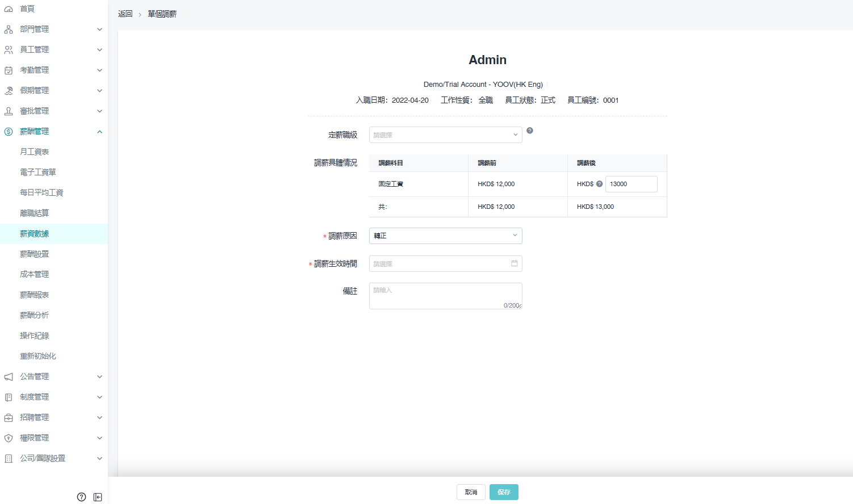
Task: Expand the 員工管理 sidebar section
Action: coord(54,50)
